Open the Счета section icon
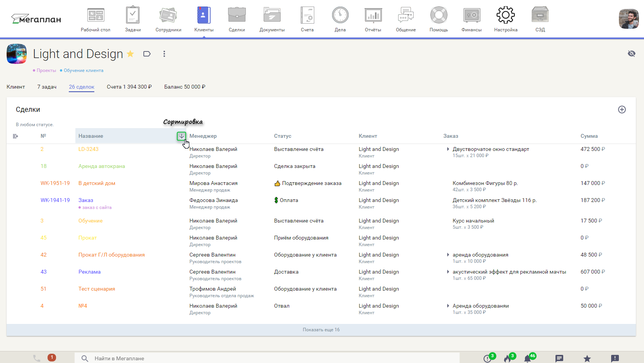 [307, 15]
